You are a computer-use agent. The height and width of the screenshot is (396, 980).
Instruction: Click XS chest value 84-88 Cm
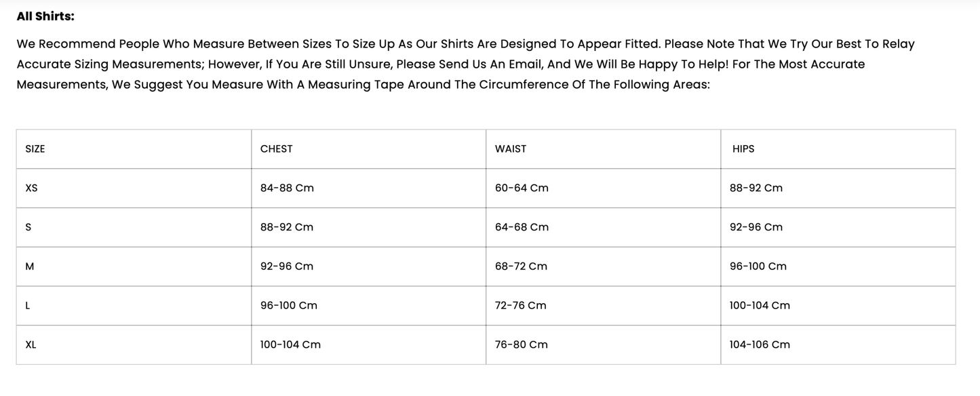[287, 188]
